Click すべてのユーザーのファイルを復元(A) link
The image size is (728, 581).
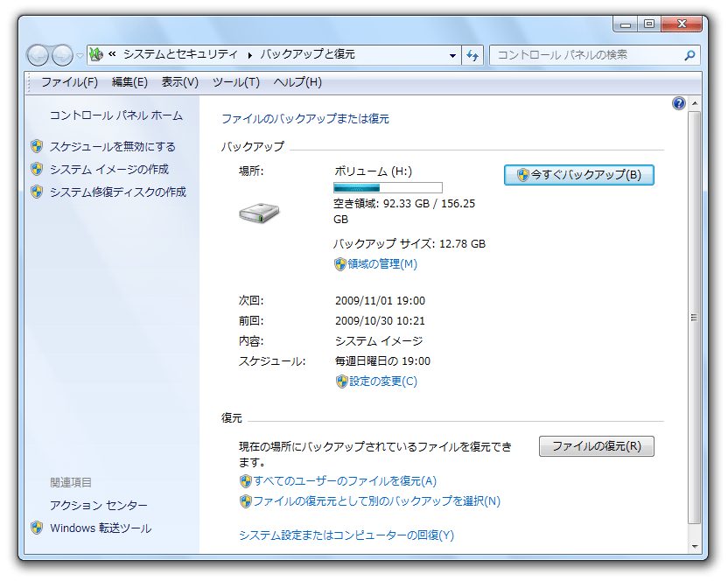coord(345,480)
